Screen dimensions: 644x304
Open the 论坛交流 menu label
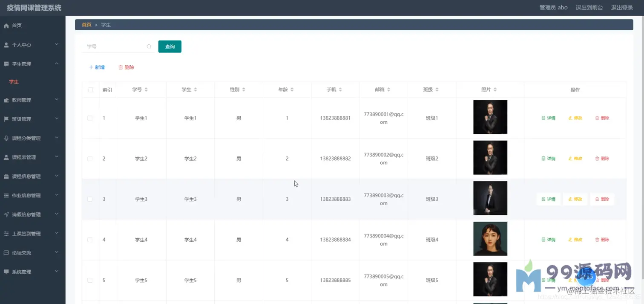click(22, 253)
